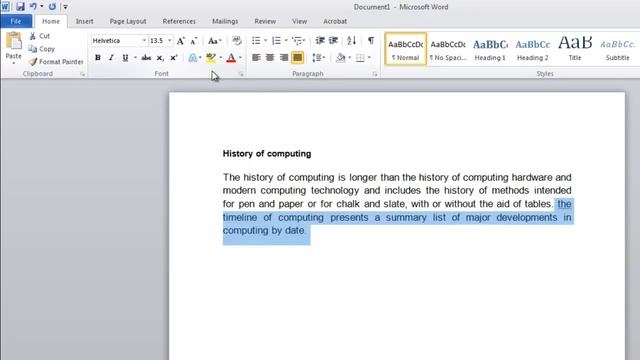The image size is (640, 360).
Task: Toggle Superscript formatting
Action: tap(173, 58)
